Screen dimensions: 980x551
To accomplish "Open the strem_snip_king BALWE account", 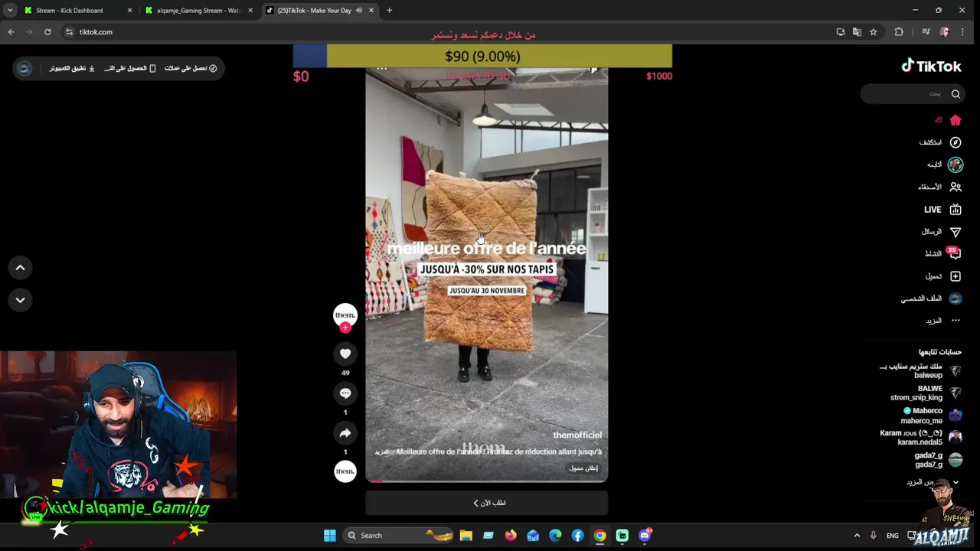I will tap(925, 393).
